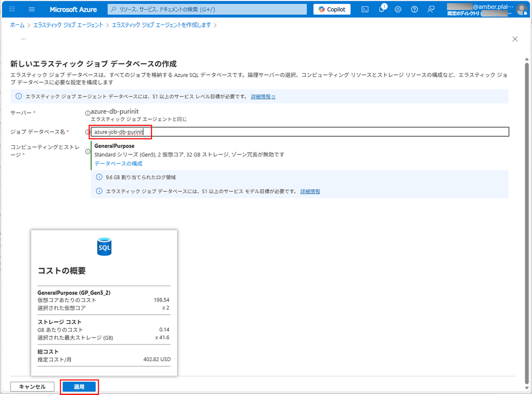Click info icon next to サーバー
This screenshot has height=395, width=532.
tap(87, 113)
